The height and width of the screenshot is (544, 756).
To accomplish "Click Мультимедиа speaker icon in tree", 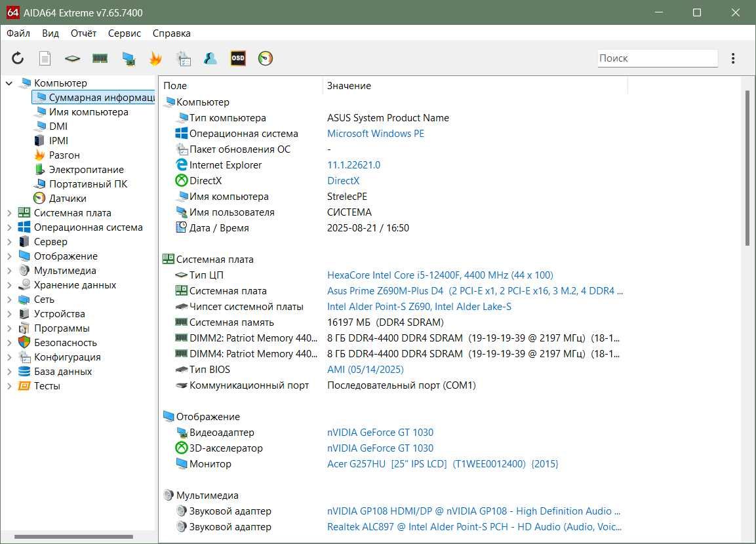I will [x=24, y=270].
